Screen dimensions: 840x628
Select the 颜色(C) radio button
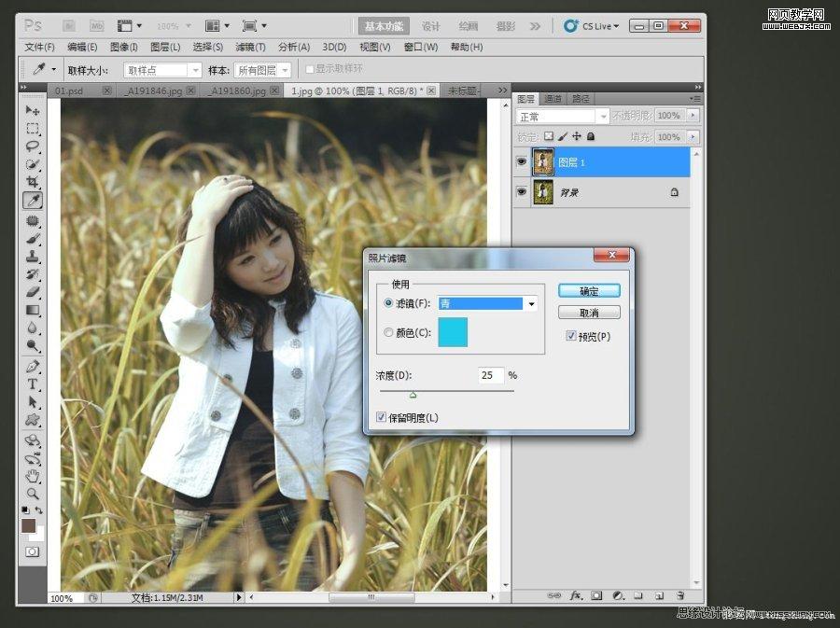pos(388,332)
